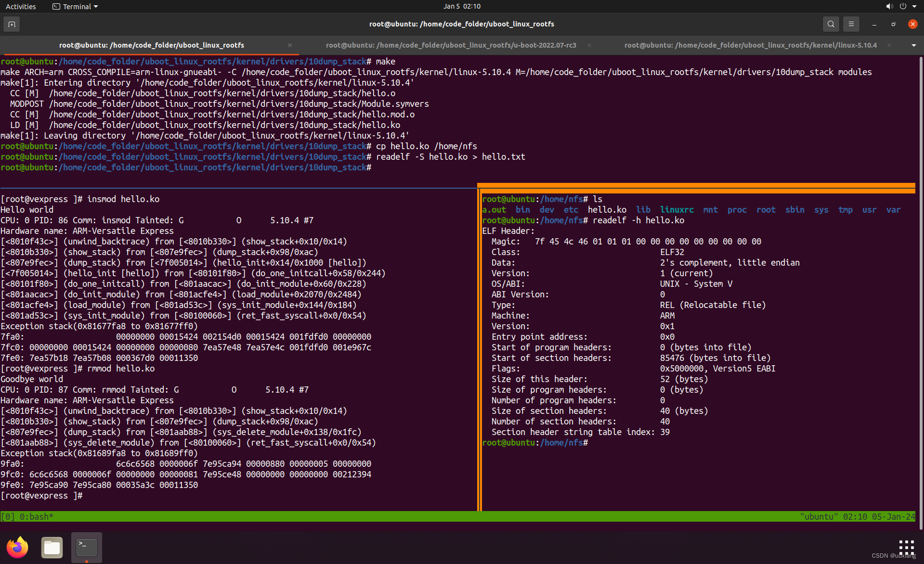The width and height of the screenshot is (924, 564).
Task: Click the 'Hardware name: ARM-Versatile Express' first line
Action: [87, 231]
